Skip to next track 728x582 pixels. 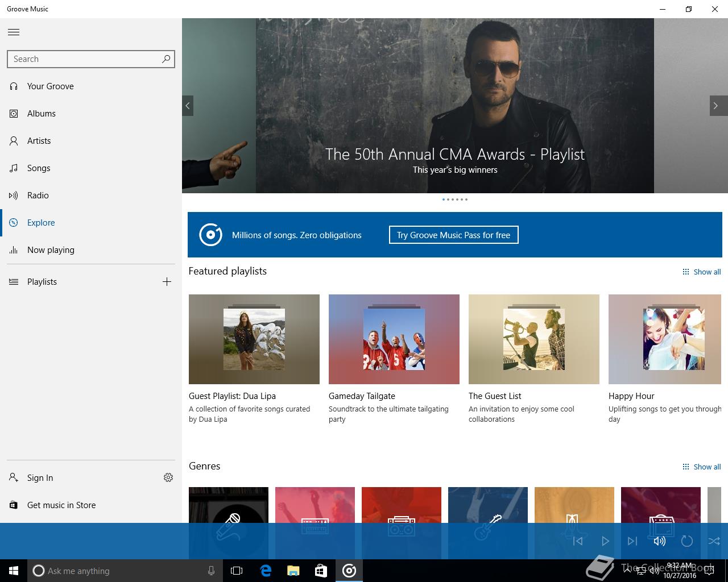click(632, 541)
